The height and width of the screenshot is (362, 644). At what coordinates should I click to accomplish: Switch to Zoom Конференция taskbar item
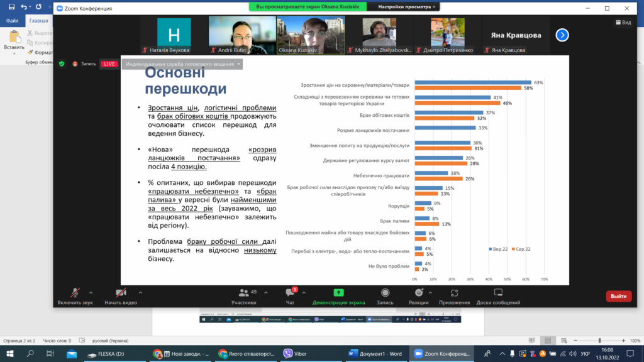441,353
